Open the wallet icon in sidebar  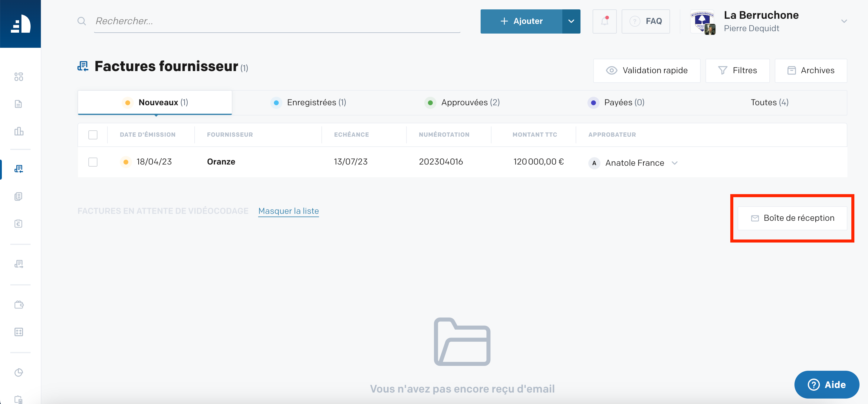[x=19, y=305]
